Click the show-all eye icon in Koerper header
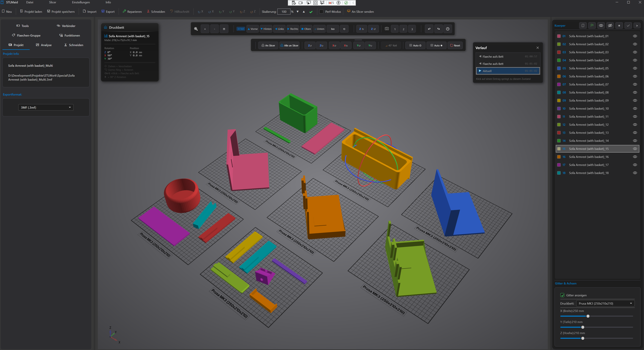Screen dimensions: 644x350 click(x=601, y=25)
